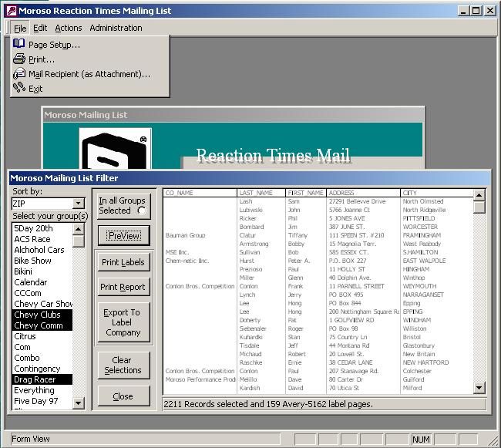This screenshot has width=501, height=448.
Task: Select the Contingency group
Action: coord(43,369)
